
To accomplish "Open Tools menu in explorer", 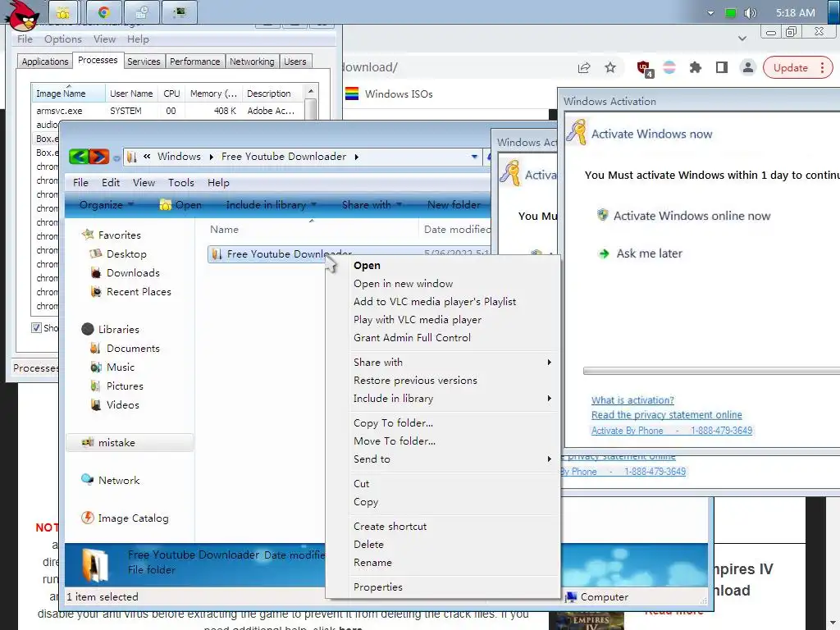I will [x=181, y=183].
